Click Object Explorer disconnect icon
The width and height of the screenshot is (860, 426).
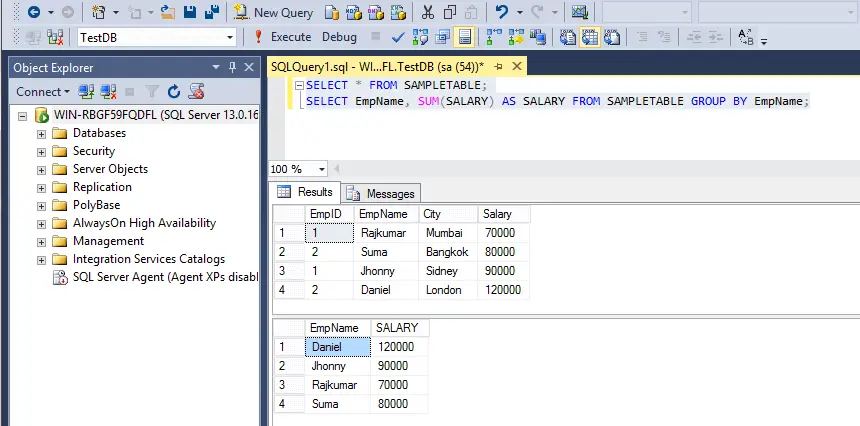click(x=108, y=92)
